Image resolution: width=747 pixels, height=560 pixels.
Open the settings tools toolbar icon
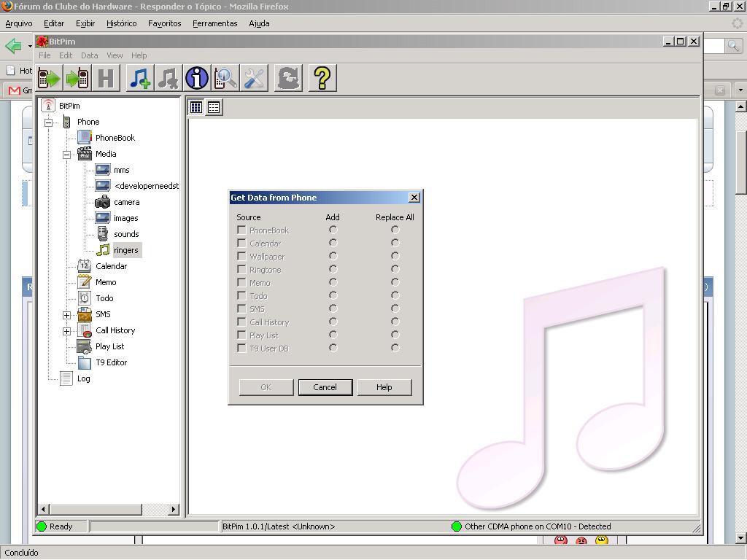point(254,78)
